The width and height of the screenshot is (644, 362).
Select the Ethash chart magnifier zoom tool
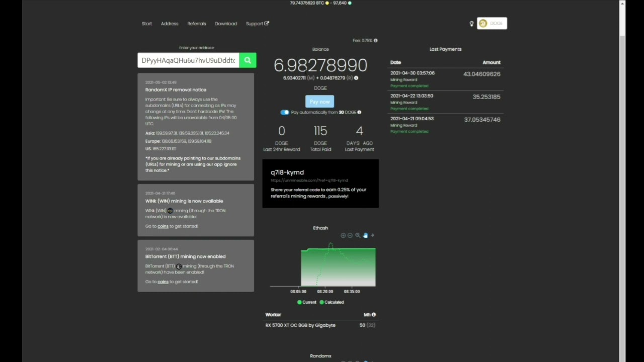[358, 235]
